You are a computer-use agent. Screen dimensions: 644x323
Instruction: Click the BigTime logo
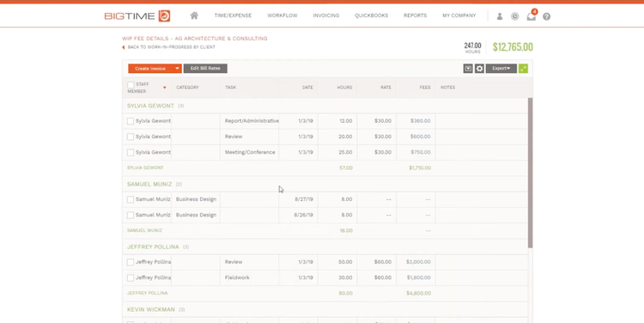[137, 16]
